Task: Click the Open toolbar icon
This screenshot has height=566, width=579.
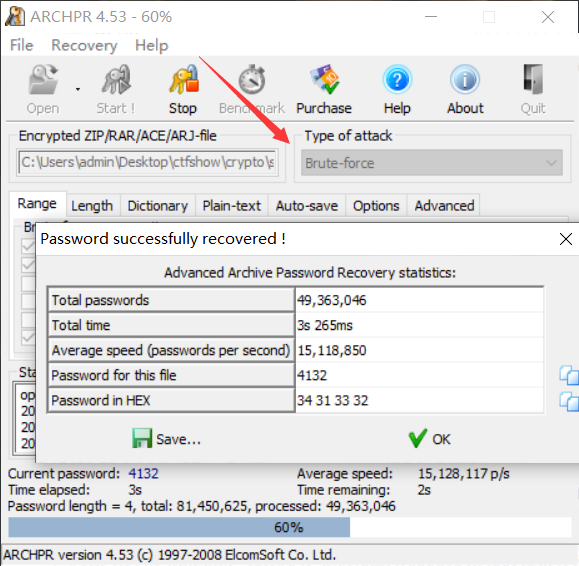Action: (x=44, y=79)
